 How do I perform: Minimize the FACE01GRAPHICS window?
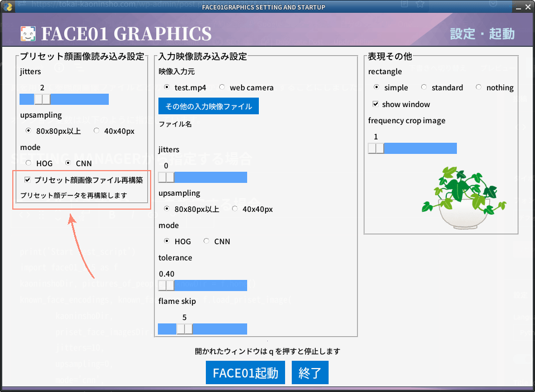point(519,7)
